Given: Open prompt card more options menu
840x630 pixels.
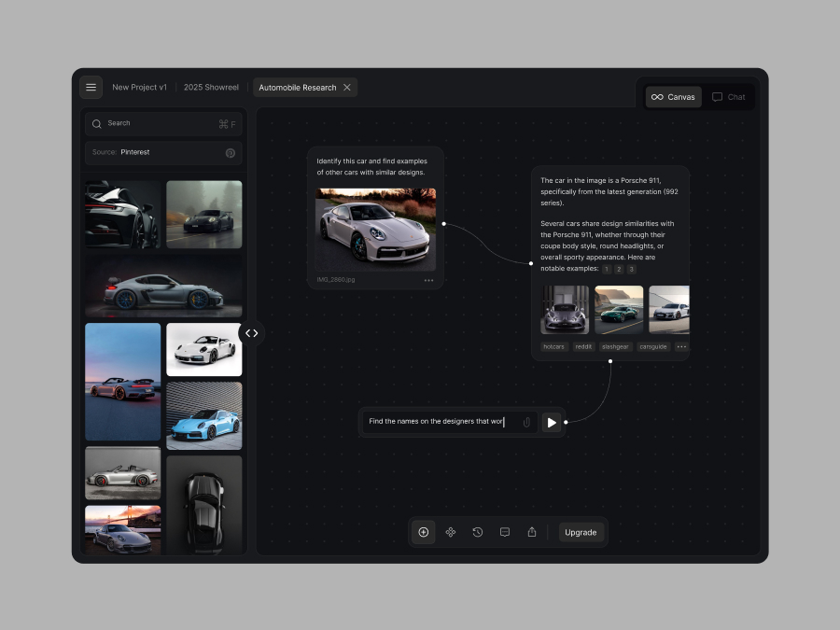Looking at the screenshot, I should click(428, 280).
